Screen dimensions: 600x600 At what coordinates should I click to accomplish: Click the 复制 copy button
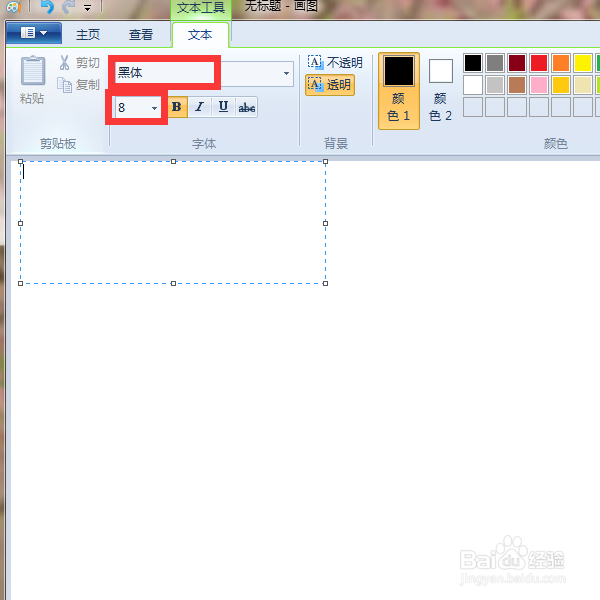pos(78,85)
